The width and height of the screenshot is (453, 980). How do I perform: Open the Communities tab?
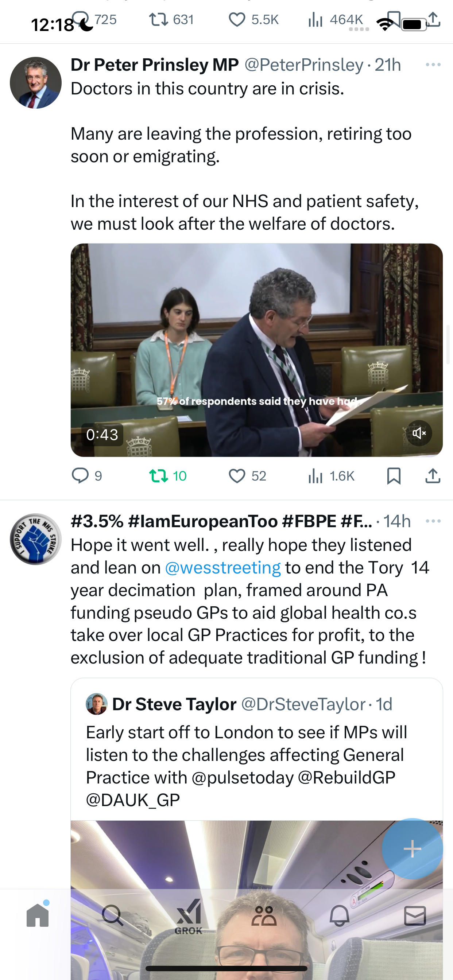(264, 915)
